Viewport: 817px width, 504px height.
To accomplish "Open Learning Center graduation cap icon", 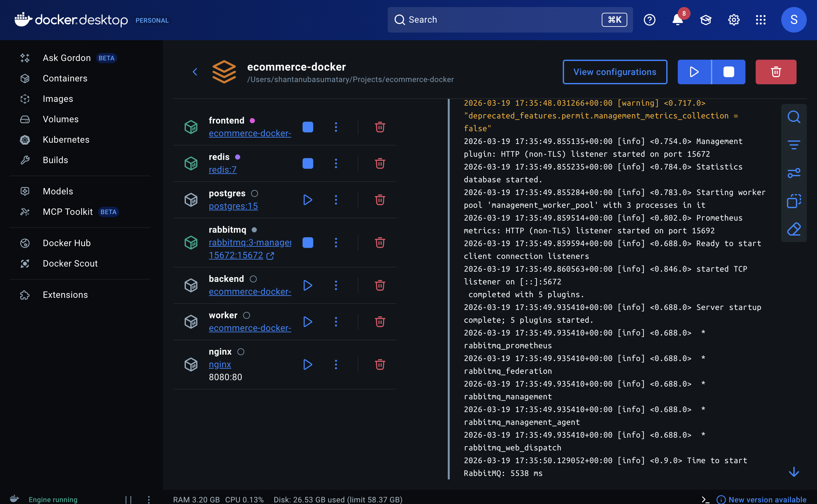I will [x=706, y=20].
